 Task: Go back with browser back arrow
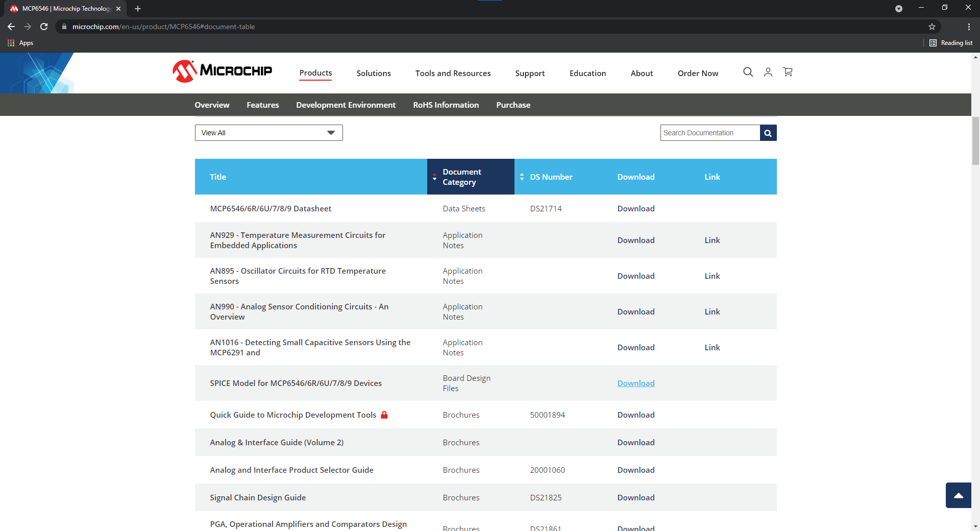click(11, 27)
